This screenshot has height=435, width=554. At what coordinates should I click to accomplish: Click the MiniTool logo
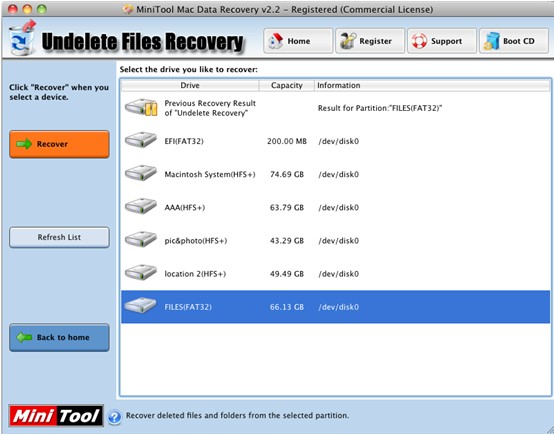pyautogui.click(x=56, y=416)
